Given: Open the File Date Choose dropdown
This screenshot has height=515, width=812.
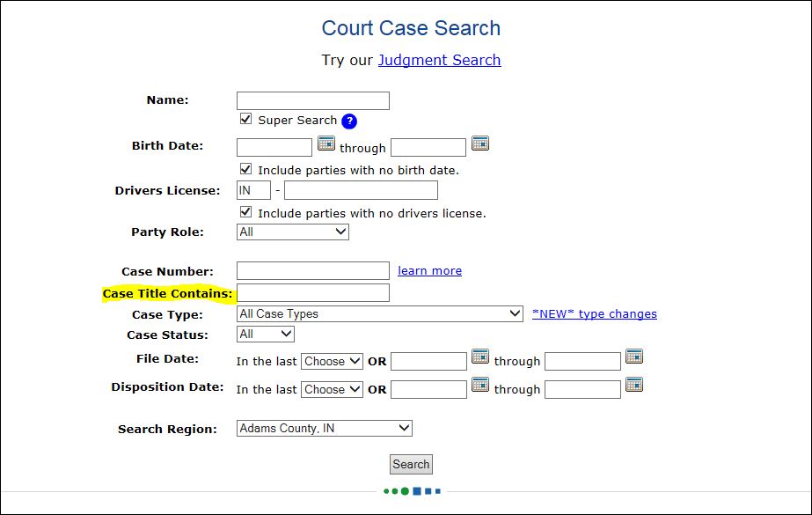Looking at the screenshot, I should click(332, 360).
